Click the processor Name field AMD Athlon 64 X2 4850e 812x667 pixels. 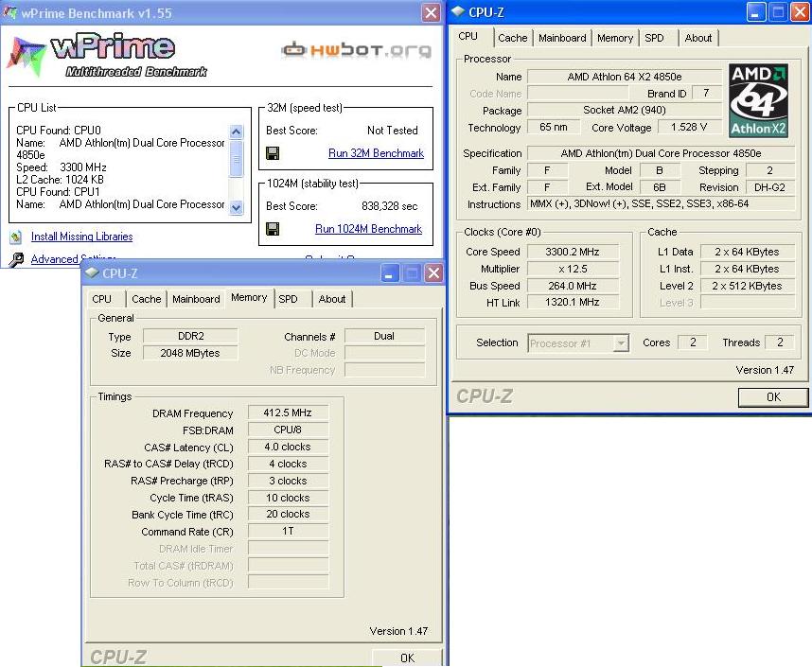(x=624, y=77)
